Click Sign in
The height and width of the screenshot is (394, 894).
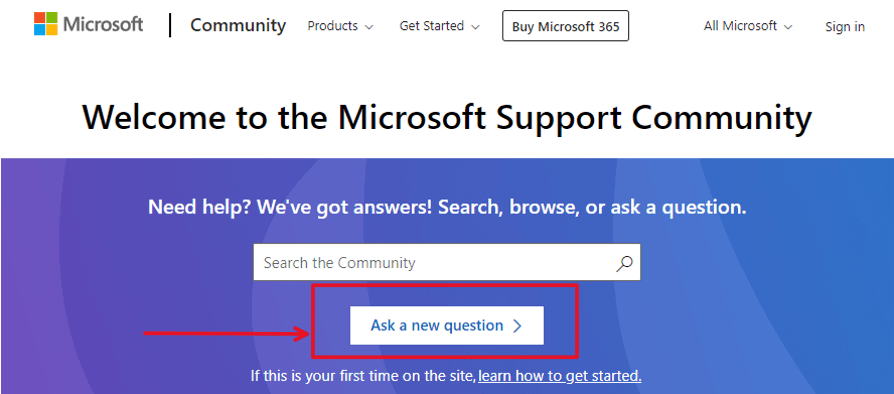(845, 26)
